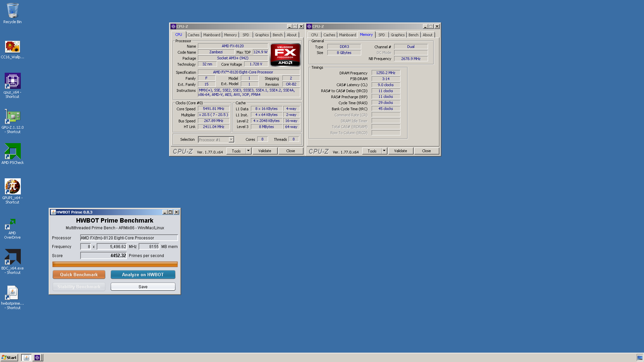Screen dimensions: 644x362
Task: Click the system tray display icon
Action: 640,358
